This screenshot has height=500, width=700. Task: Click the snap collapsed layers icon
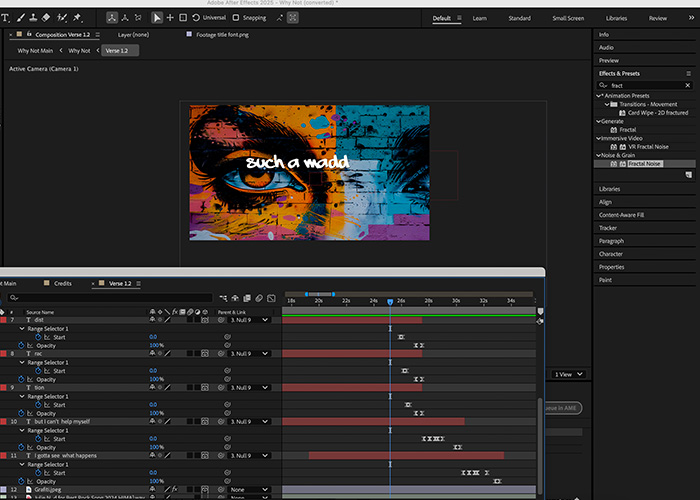[x=279, y=18]
